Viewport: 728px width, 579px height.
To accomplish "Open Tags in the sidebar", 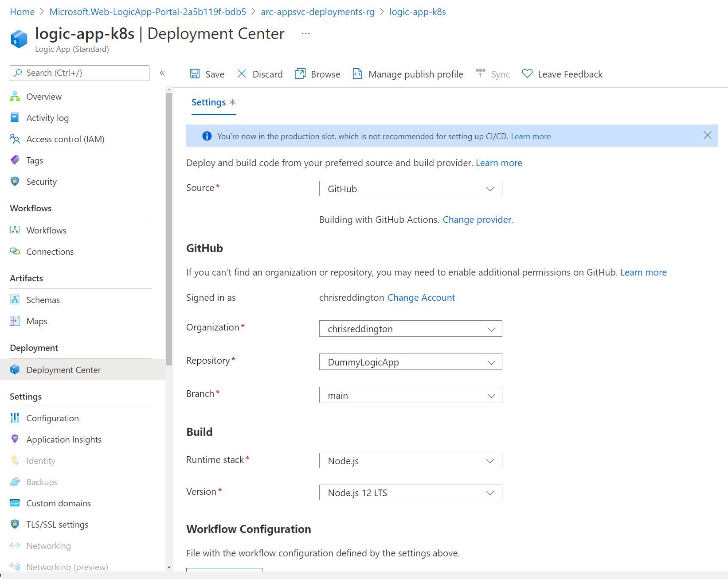I will (35, 160).
